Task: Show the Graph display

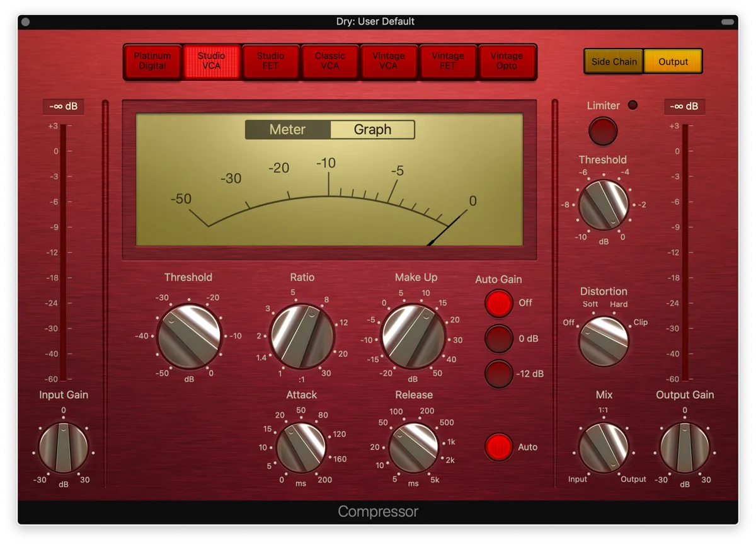Action: point(372,130)
